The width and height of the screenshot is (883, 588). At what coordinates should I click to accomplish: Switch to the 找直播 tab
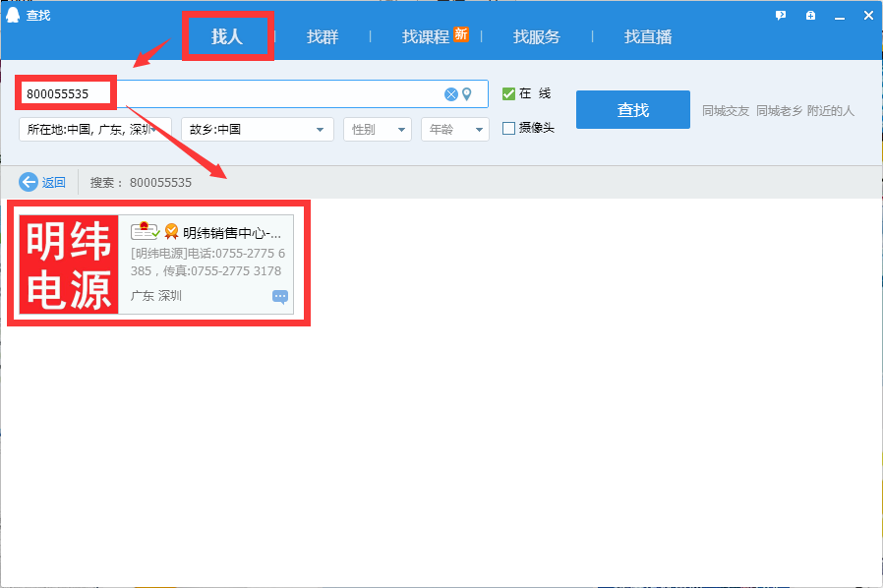click(648, 36)
